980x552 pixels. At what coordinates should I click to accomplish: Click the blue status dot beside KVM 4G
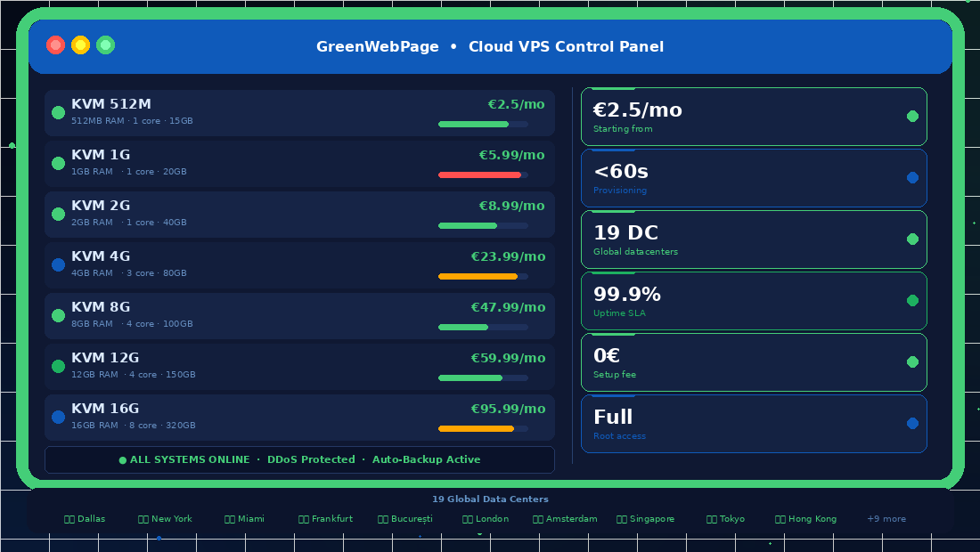[x=58, y=264]
